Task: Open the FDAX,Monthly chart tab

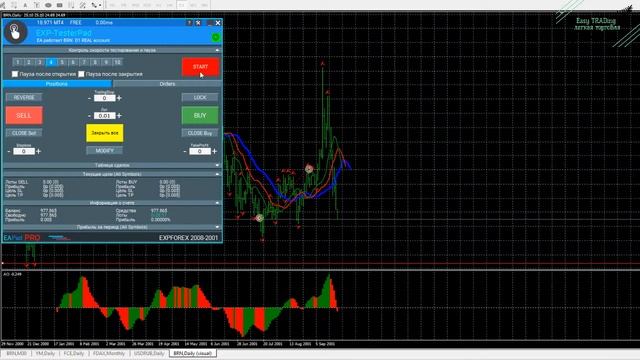Action: pos(109,353)
